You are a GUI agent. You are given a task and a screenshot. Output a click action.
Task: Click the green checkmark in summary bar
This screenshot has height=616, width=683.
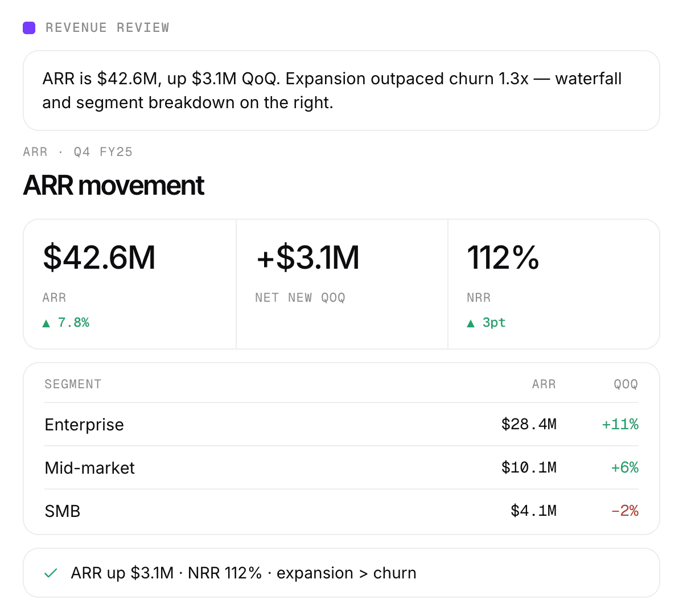(x=51, y=573)
